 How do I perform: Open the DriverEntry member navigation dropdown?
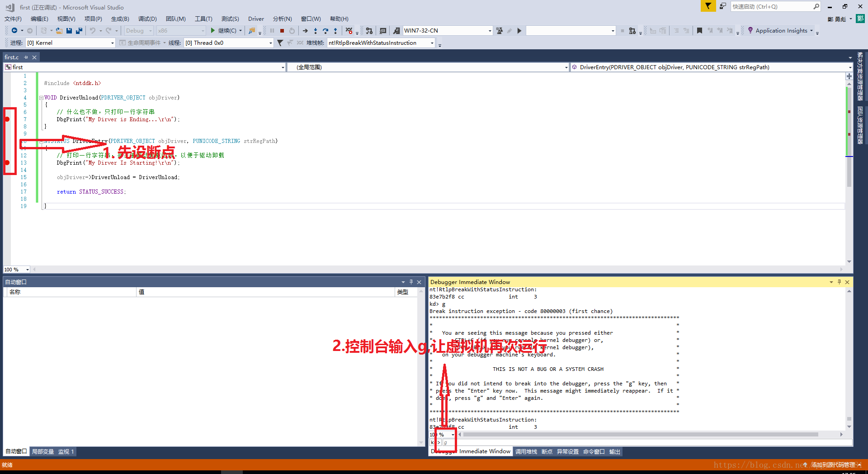pos(849,67)
